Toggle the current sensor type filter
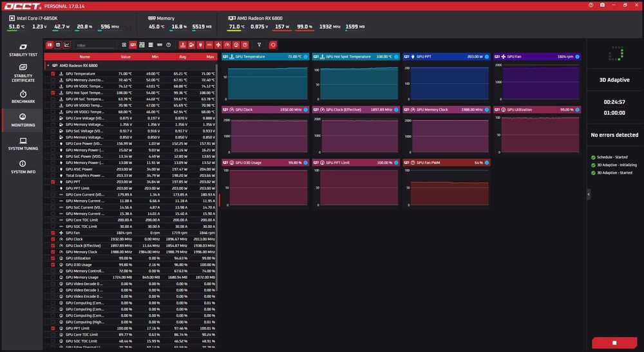This screenshot has height=352, width=644. (x=209, y=44)
